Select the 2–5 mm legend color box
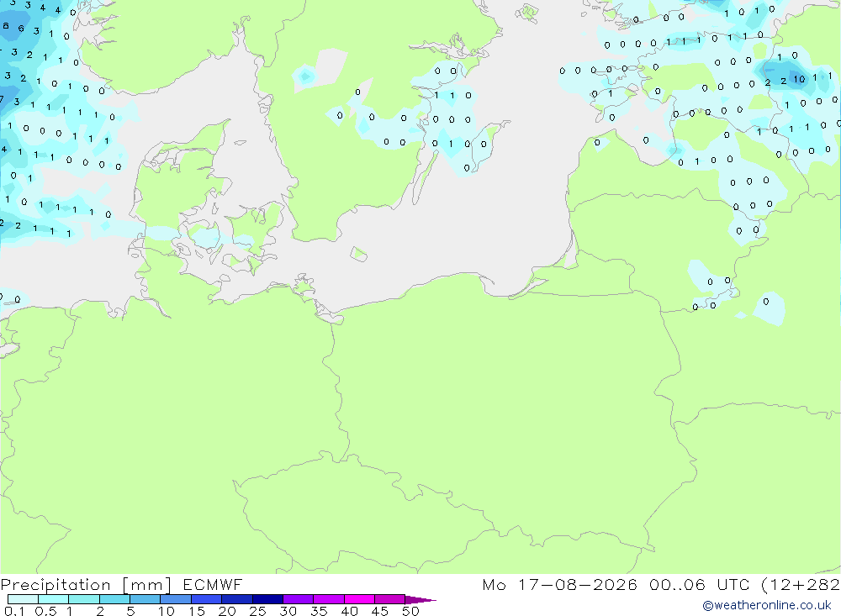 (114, 599)
